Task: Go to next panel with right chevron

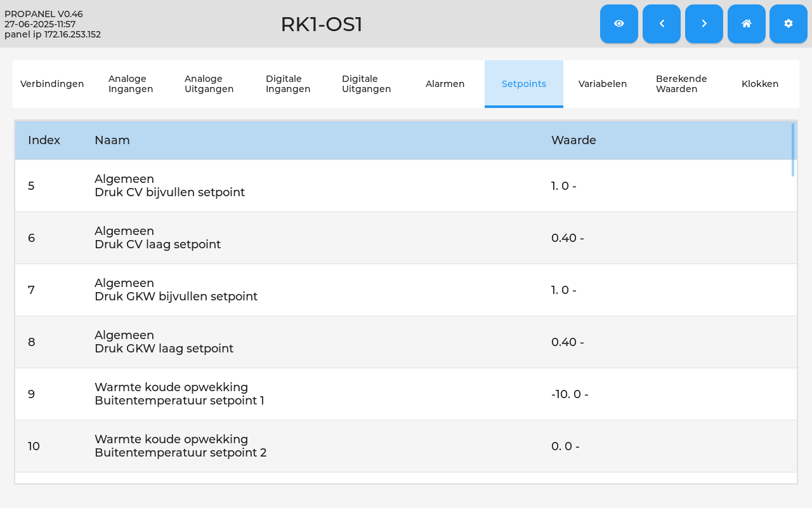Action: coord(704,23)
